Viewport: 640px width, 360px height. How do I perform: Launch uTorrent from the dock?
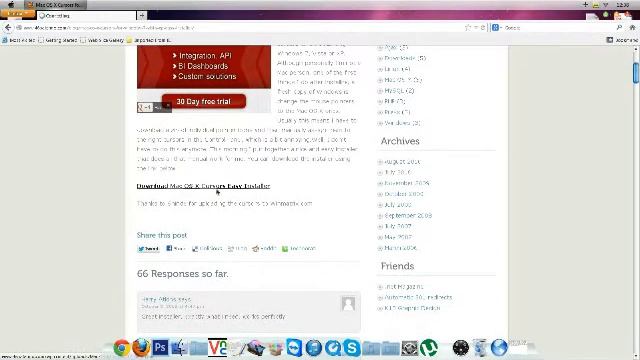[x=429, y=348]
